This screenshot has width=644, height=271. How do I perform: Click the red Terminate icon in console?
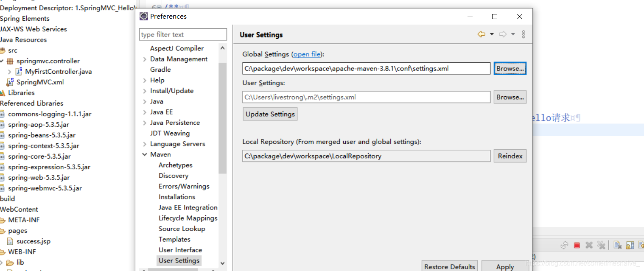pos(577,245)
